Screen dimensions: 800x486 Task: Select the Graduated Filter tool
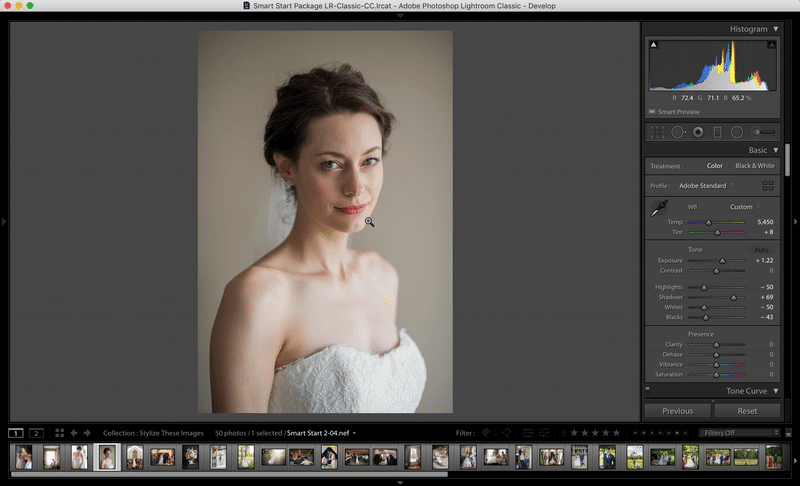coord(717,131)
